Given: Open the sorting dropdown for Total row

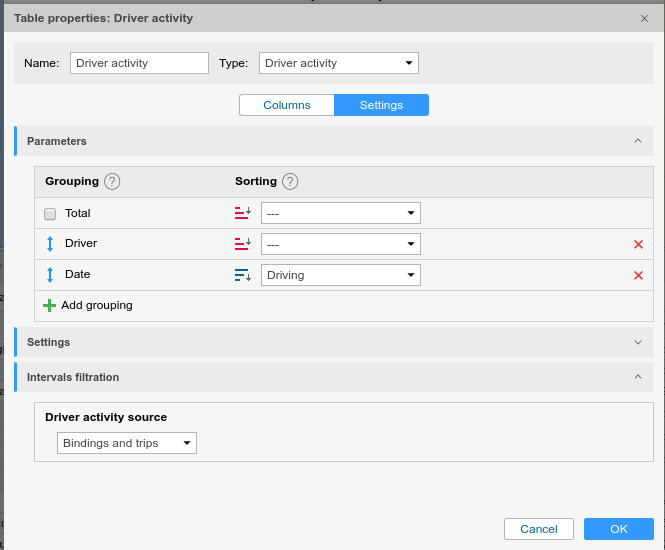Looking at the screenshot, I should (340, 213).
